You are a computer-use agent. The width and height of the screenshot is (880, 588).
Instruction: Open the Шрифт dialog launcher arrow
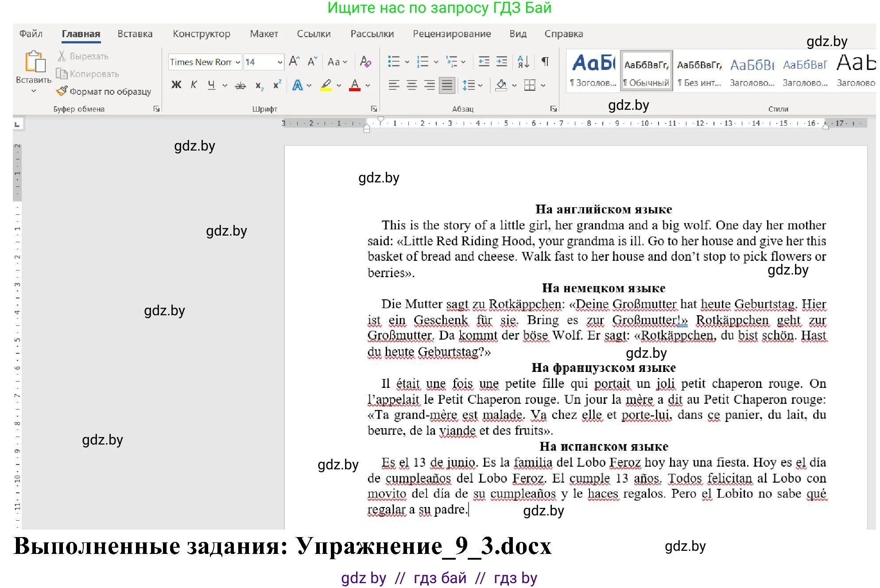coord(374,108)
